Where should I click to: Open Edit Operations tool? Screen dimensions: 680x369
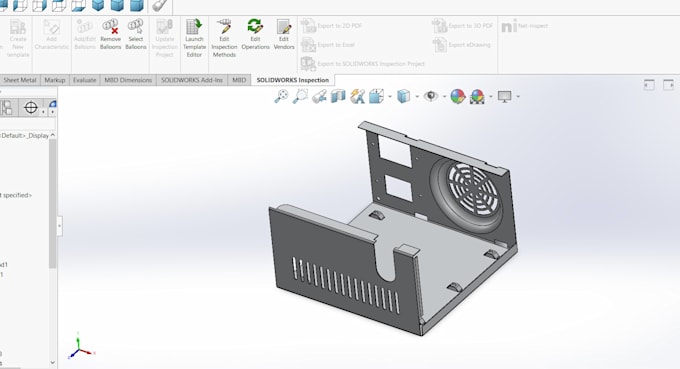255,35
